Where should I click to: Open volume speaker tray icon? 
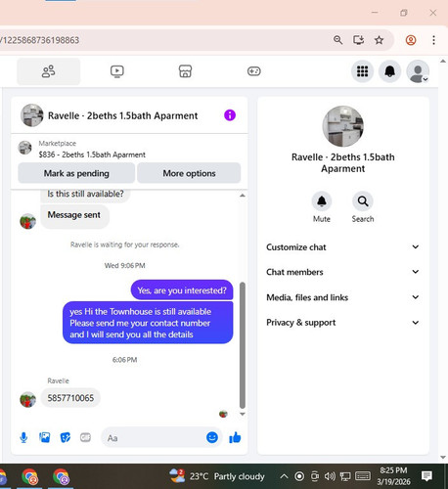tap(330, 476)
